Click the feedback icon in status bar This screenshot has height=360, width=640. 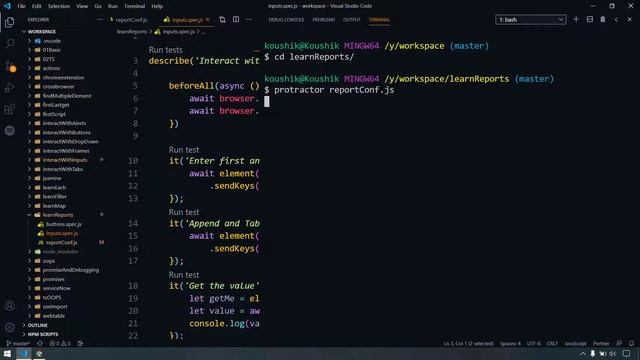[x=619, y=343]
